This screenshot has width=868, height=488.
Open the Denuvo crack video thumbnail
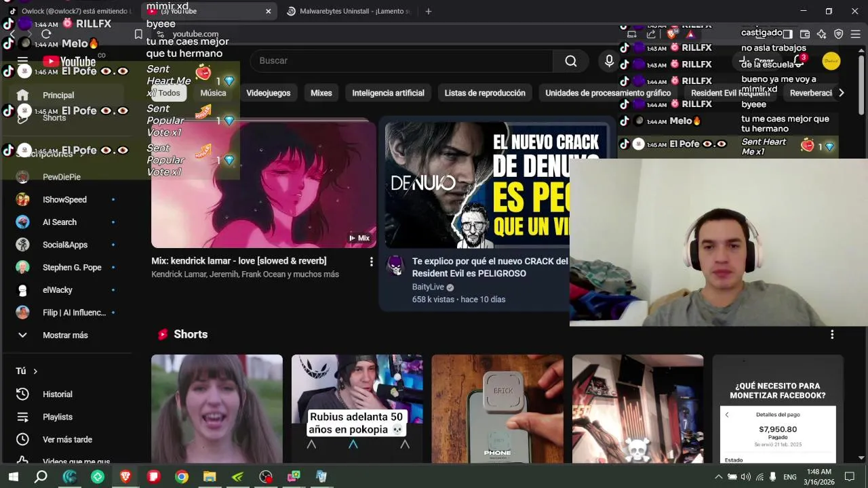coord(477,185)
